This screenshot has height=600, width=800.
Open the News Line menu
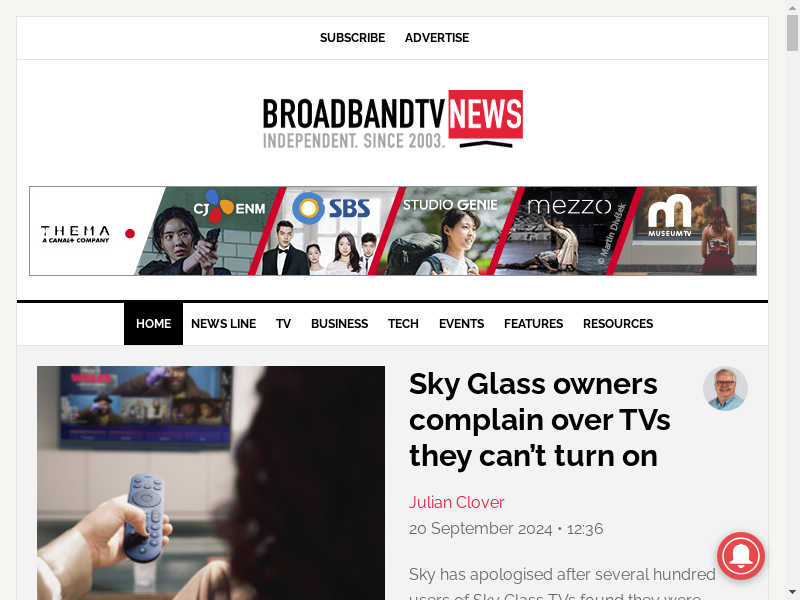click(223, 324)
